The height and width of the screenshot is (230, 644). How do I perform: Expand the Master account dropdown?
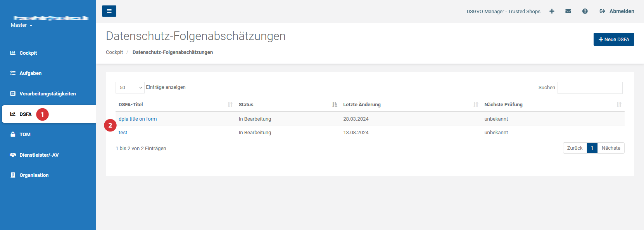[x=22, y=25]
